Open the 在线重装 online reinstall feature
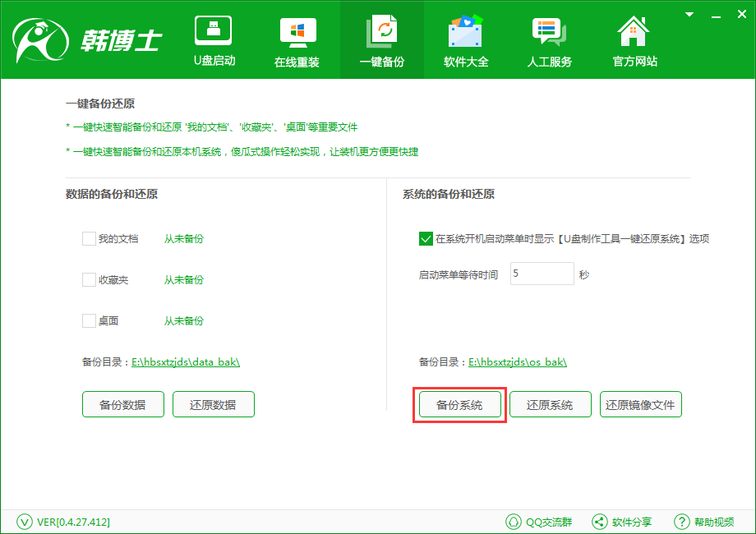Image resolution: width=756 pixels, height=534 pixels. (x=297, y=39)
